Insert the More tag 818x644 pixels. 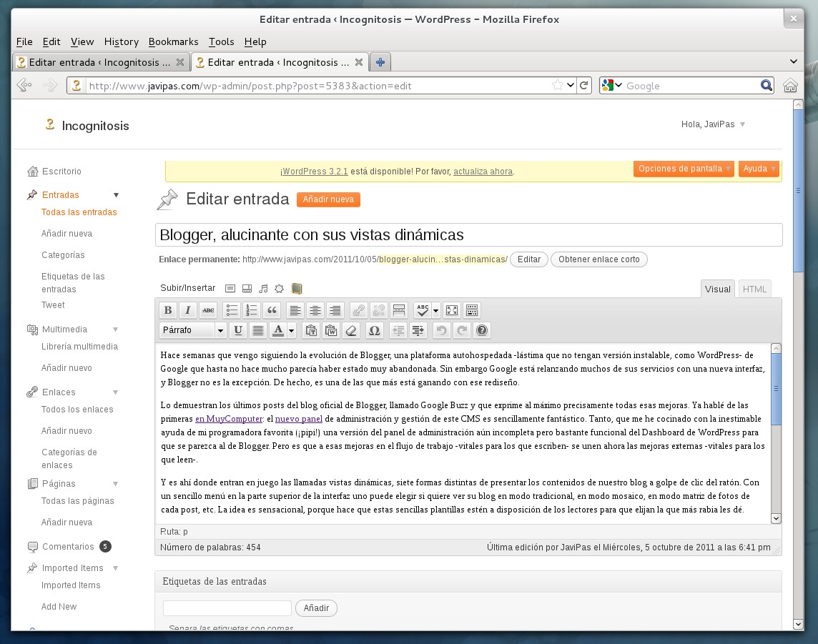(398, 310)
